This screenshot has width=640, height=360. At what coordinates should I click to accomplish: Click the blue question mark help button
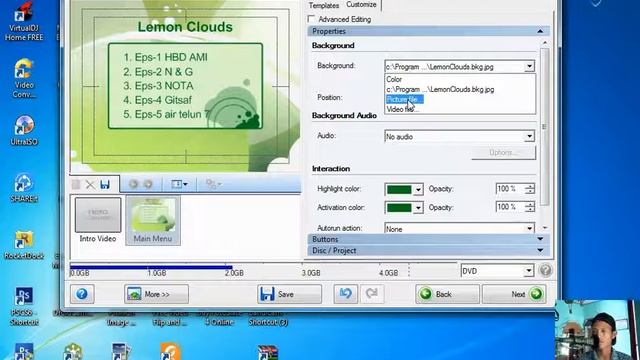point(82,294)
